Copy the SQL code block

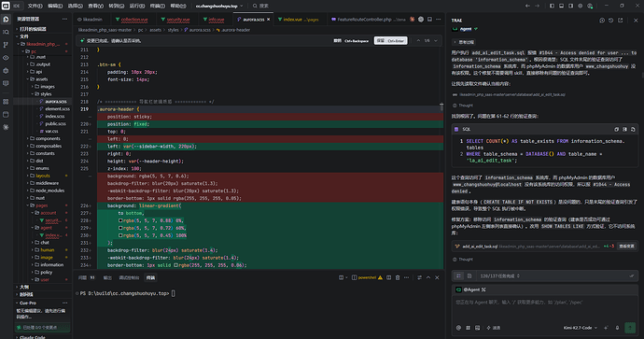pos(617,129)
